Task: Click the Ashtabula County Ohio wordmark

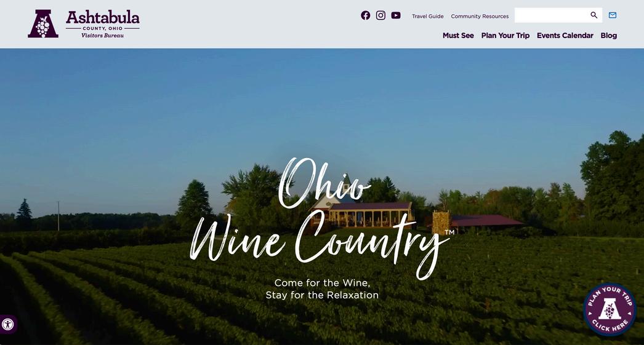Action: 103,20
